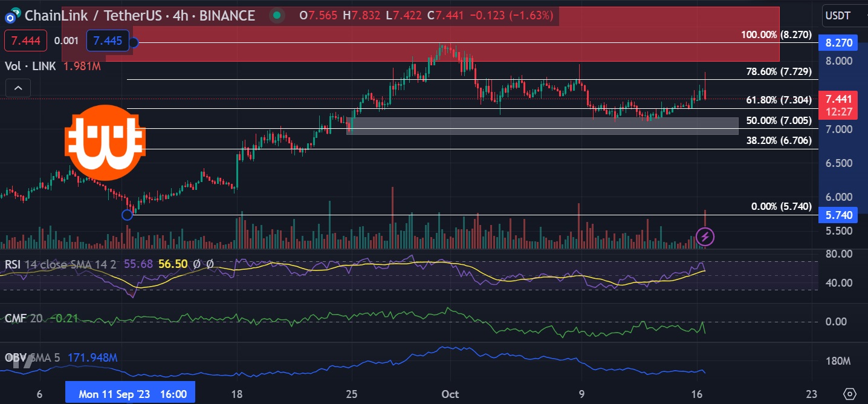Viewport: 868px width, 404px height.
Task: Click 5.500 on the price axis
Action: 838,230
